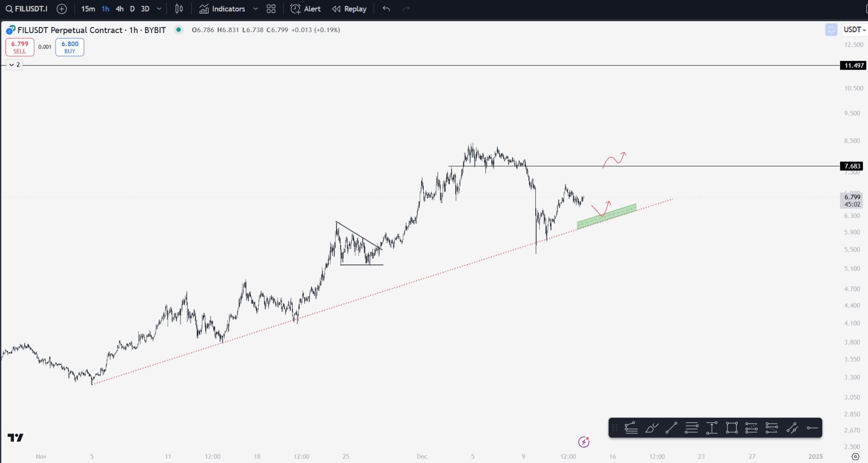Click the purple lightning flash icon
This screenshot has height=463, width=868.
[584, 442]
